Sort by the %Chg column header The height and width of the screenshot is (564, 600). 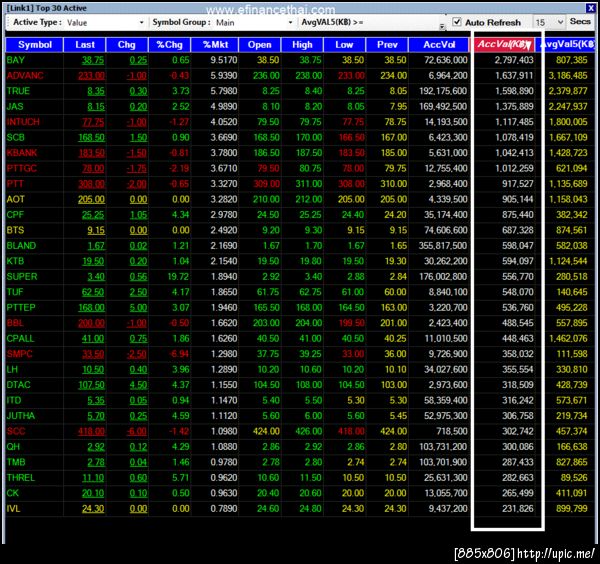point(170,45)
